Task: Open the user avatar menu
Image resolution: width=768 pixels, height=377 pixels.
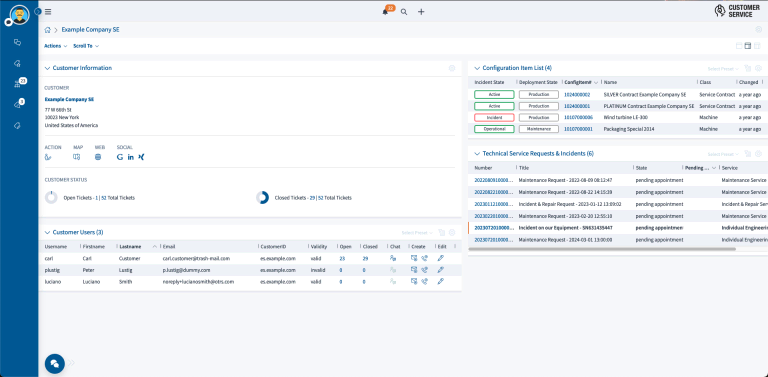Action: (x=19, y=15)
